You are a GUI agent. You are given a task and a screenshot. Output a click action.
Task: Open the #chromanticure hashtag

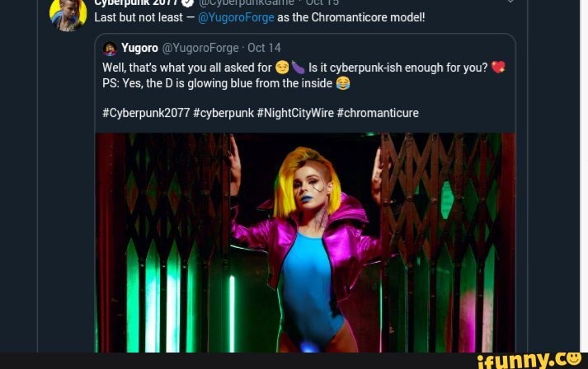tap(377, 113)
